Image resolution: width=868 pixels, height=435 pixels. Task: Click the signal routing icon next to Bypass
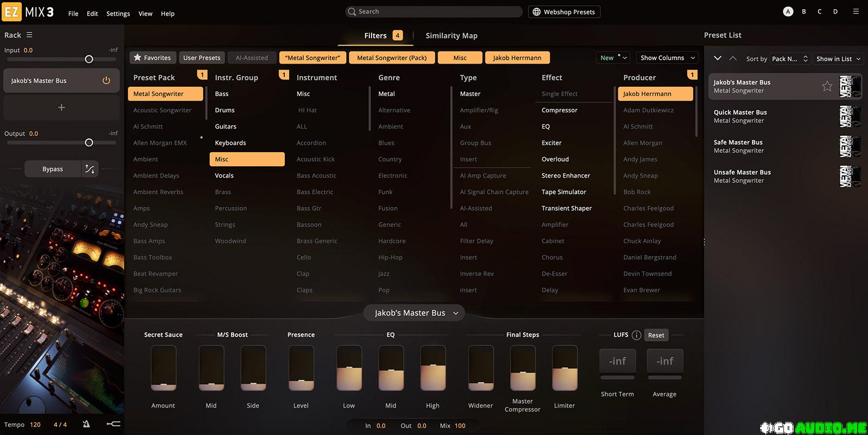click(90, 169)
